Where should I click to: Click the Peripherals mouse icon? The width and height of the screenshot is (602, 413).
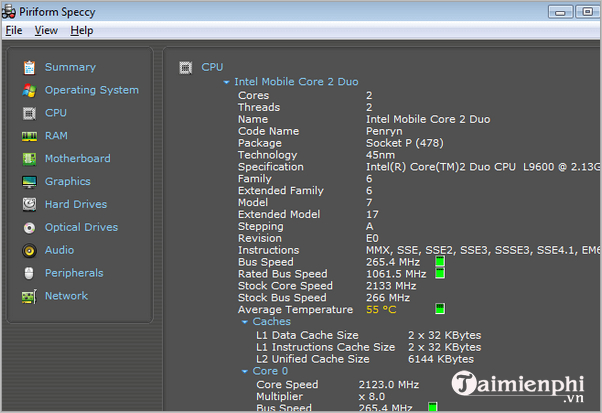tap(29, 273)
